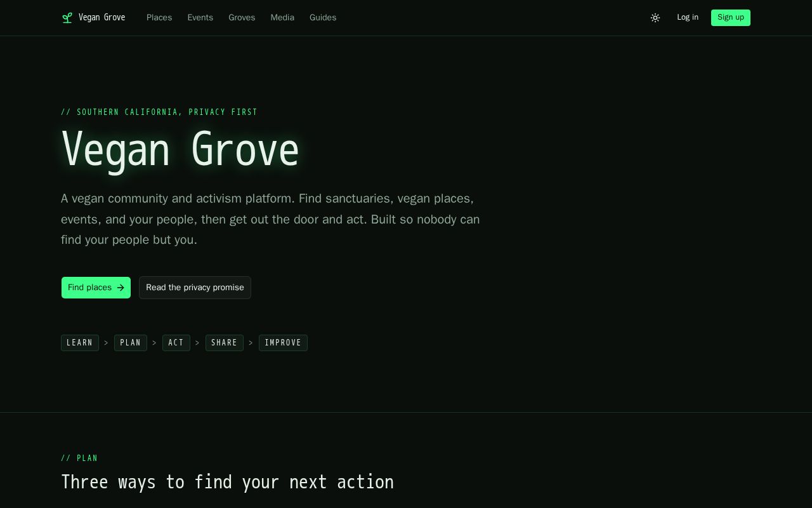Click the Sign up button
Viewport: 812px width, 508px height.
click(x=731, y=18)
